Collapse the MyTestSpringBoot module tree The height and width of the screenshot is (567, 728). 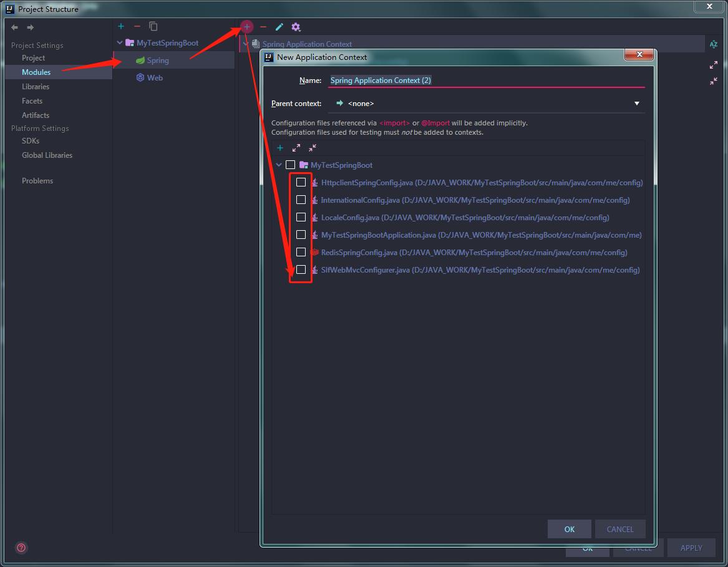(x=120, y=42)
